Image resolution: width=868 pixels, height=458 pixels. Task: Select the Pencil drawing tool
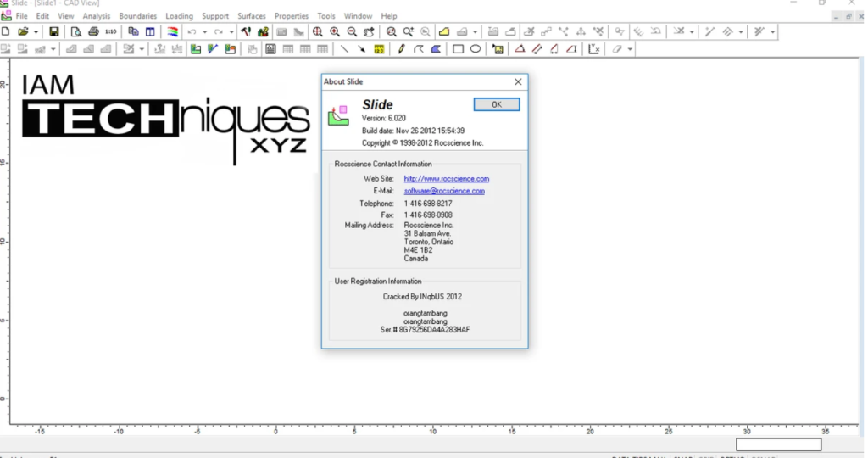[x=402, y=49]
